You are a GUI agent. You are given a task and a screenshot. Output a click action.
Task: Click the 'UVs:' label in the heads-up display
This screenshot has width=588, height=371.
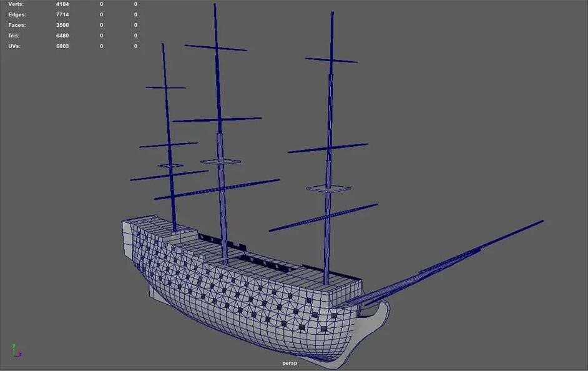14,46
